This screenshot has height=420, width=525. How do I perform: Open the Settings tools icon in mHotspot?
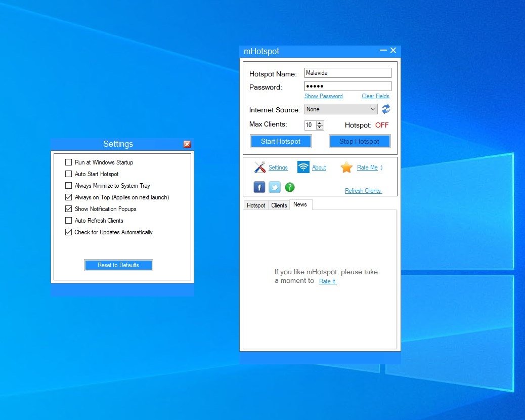coord(260,167)
